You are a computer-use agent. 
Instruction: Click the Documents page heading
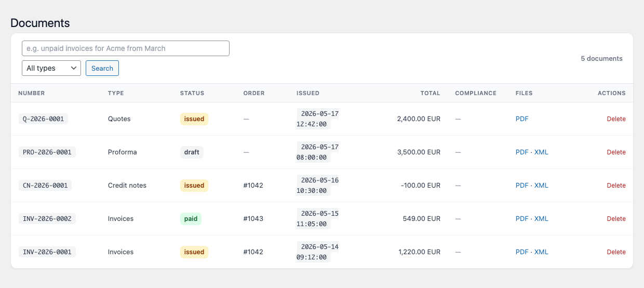(x=40, y=23)
